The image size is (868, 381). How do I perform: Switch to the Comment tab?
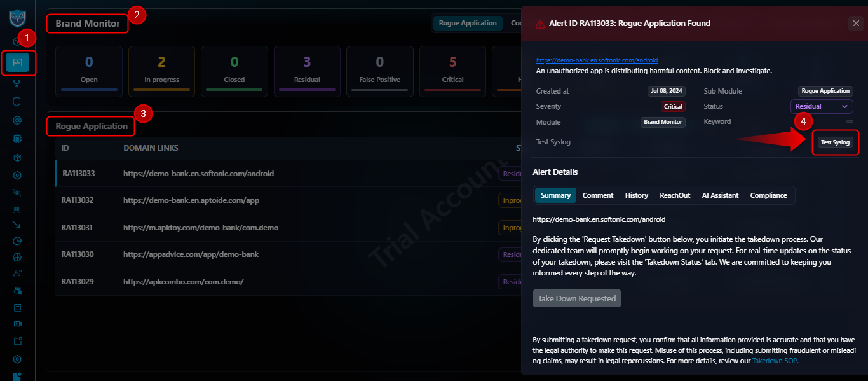[x=598, y=195]
